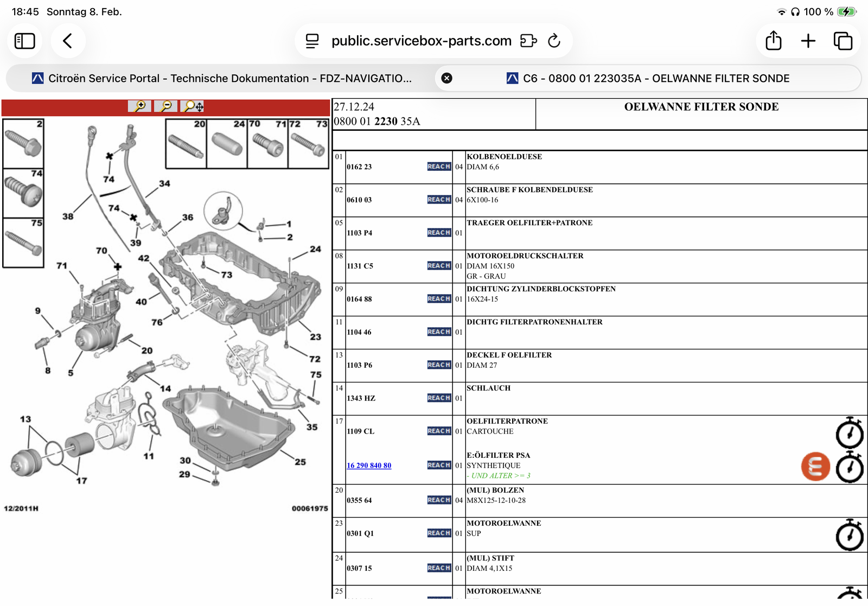Click callout number 38 on the dipstick
Screen dimensions: 868x606
pyautogui.click(x=68, y=216)
